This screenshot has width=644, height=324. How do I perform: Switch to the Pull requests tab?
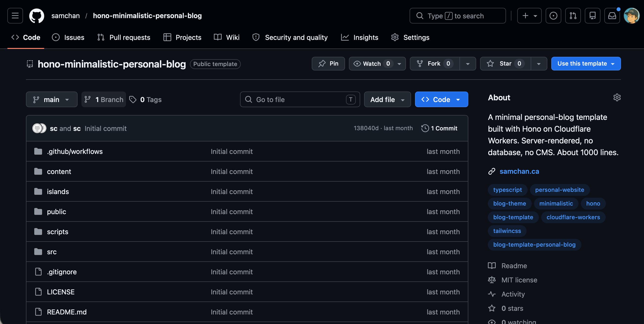pyautogui.click(x=124, y=37)
